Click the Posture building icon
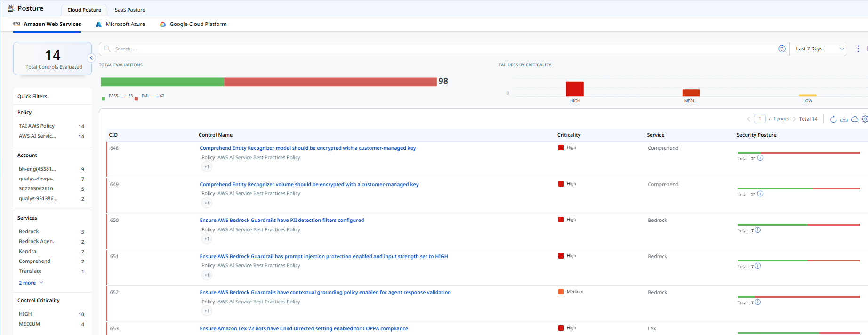 pyautogui.click(x=11, y=8)
